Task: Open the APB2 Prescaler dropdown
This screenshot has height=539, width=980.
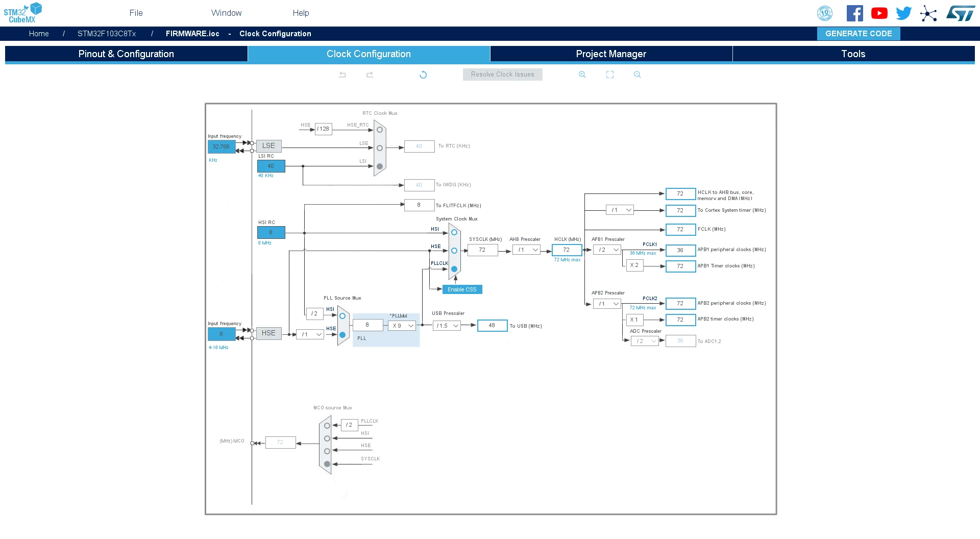Action: (607, 304)
